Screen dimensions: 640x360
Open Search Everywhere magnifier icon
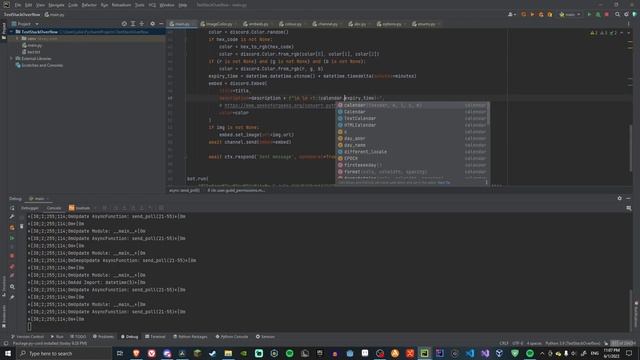[x=618, y=14]
